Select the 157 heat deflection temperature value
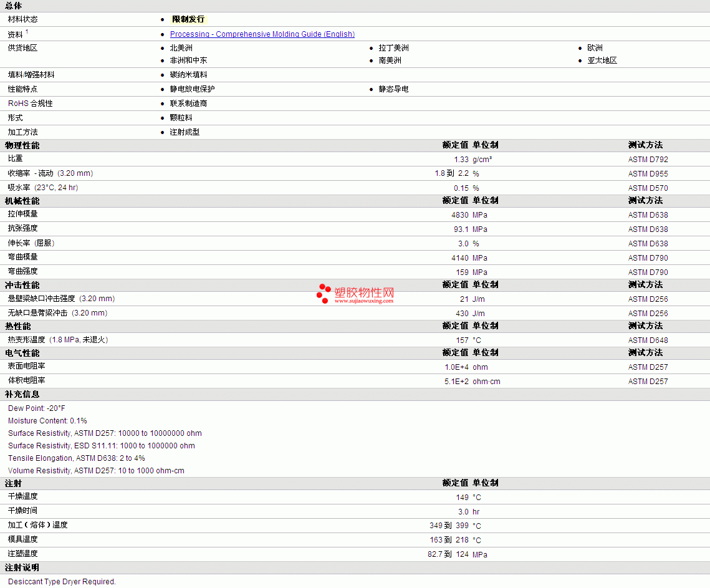The height and width of the screenshot is (588, 710). 462,340
